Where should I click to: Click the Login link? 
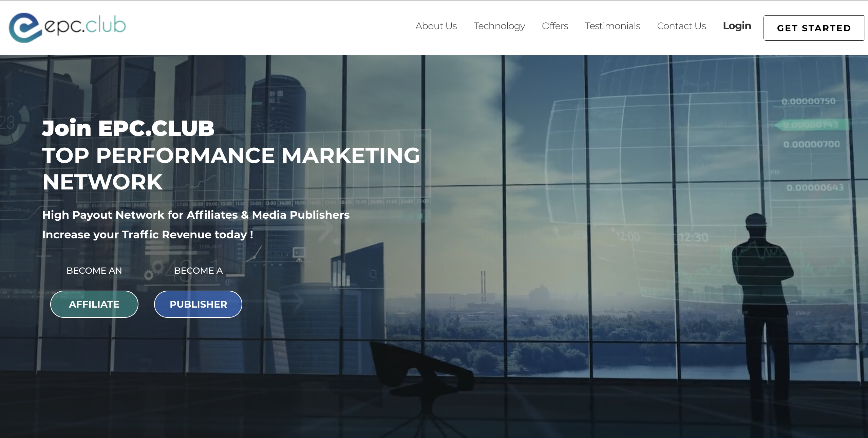737,26
